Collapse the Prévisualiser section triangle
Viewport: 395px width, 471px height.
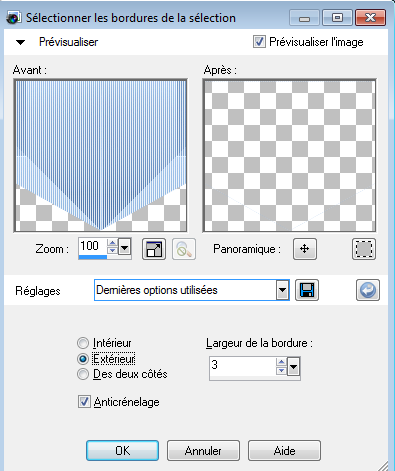21,42
